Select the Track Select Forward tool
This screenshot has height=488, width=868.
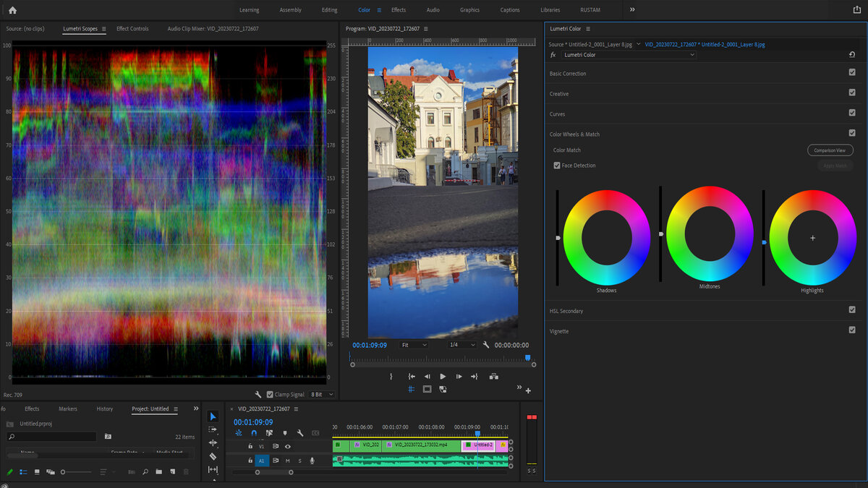pos(213,429)
